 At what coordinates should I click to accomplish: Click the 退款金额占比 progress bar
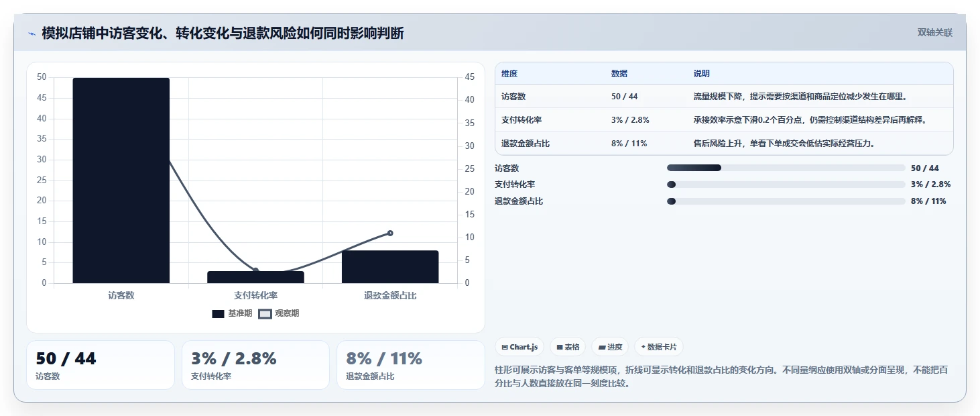pos(786,201)
